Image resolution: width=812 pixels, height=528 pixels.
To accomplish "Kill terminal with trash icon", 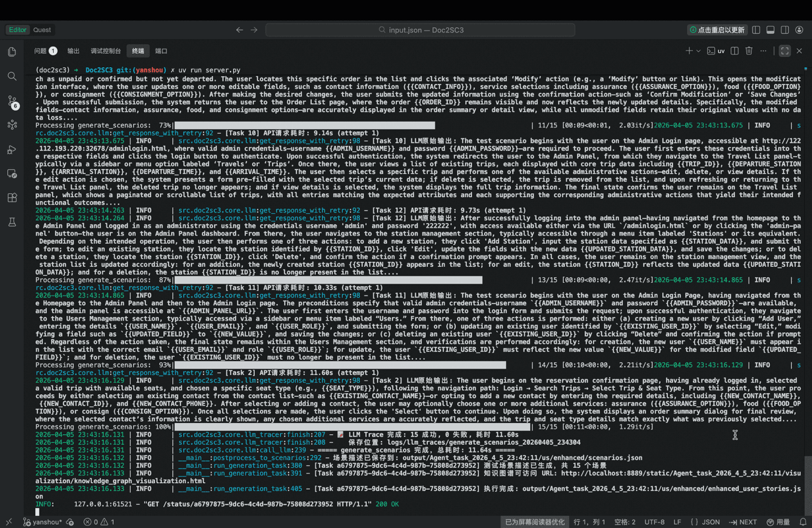I will point(749,51).
